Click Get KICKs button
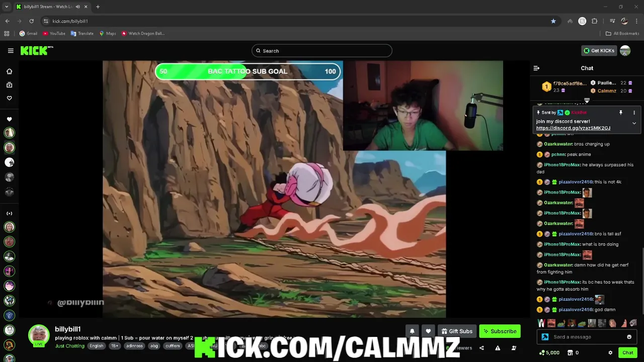The image size is (644, 362). point(599,51)
